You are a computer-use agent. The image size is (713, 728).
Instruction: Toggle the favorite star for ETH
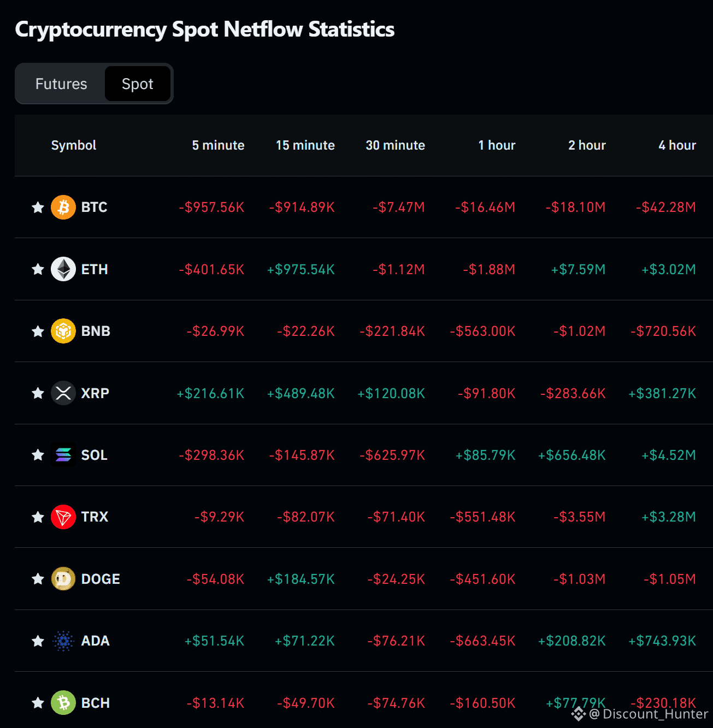click(38, 269)
